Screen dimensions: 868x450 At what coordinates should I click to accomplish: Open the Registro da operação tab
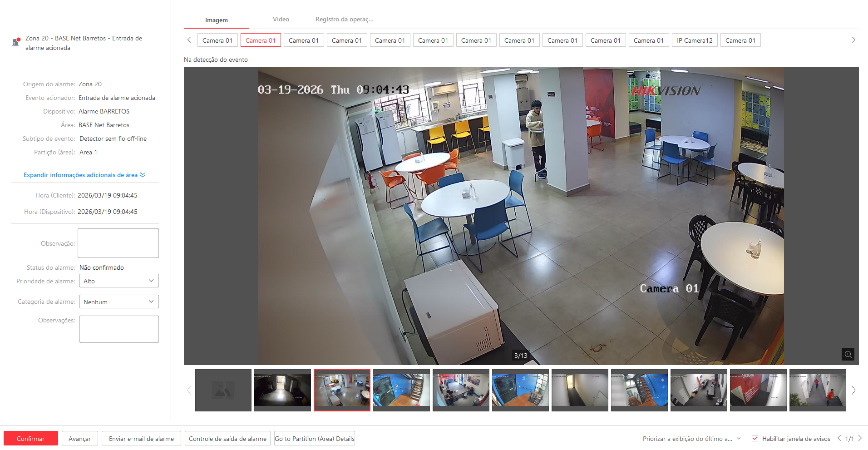pos(344,20)
